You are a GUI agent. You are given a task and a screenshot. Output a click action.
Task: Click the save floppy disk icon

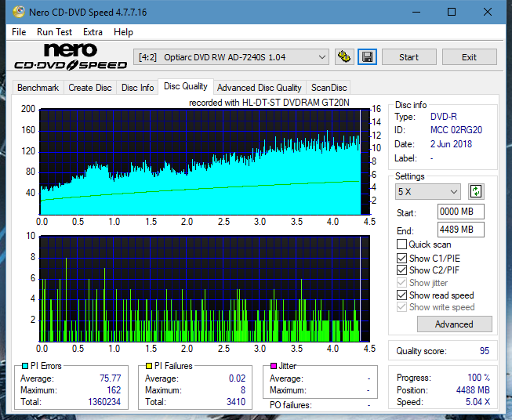pyautogui.click(x=368, y=57)
